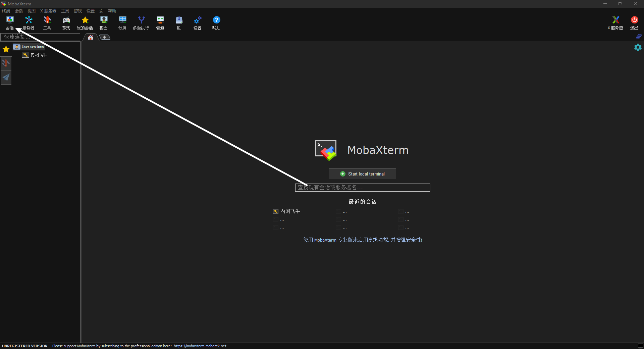Select the Tools sidebar tab icon
Viewport: 644px width, 349px height.
tap(6, 63)
